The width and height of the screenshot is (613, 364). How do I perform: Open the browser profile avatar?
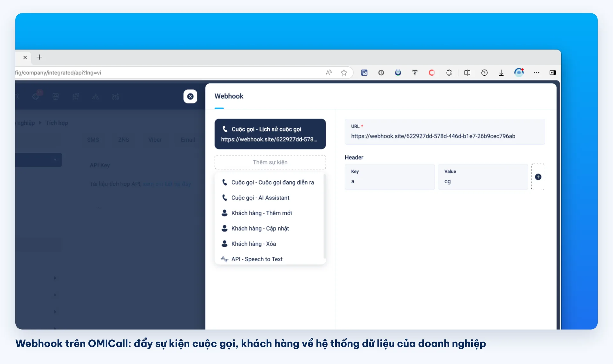tap(519, 72)
